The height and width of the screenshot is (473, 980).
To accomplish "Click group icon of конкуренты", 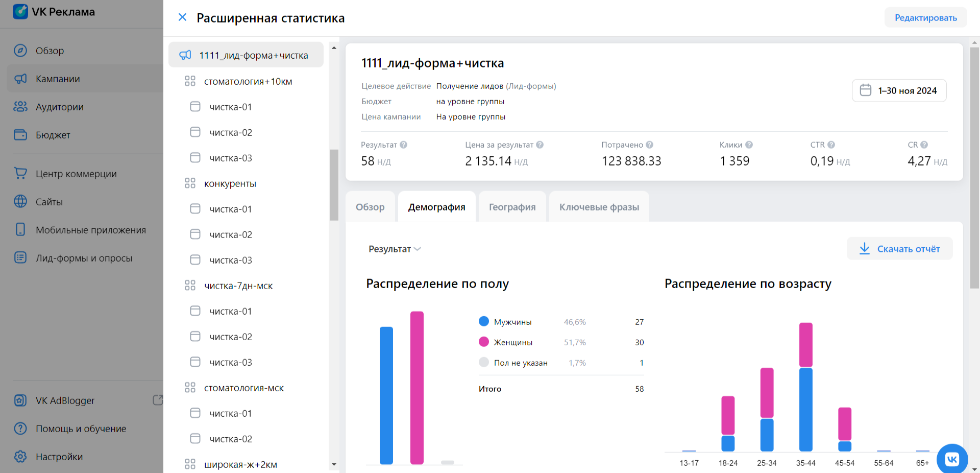I will [190, 183].
